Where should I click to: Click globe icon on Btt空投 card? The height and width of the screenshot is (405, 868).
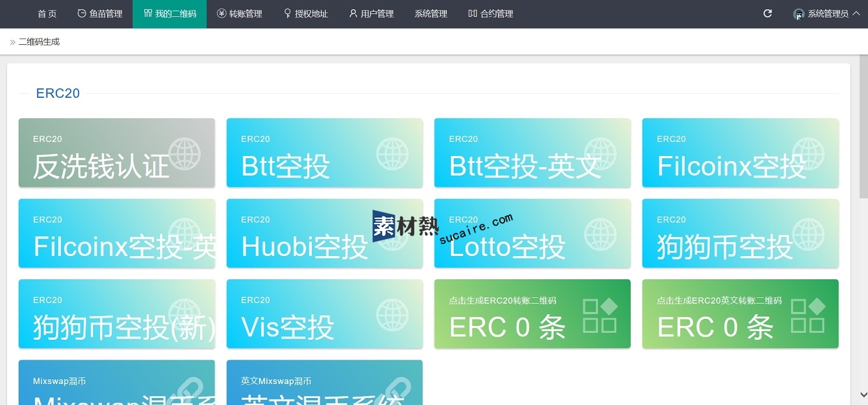pyautogui.click(x=392, y=154)
